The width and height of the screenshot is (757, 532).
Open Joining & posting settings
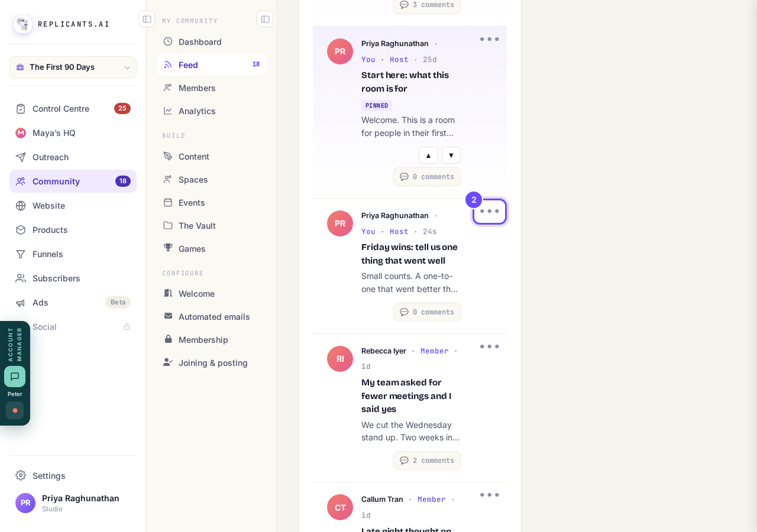[211, 363]
